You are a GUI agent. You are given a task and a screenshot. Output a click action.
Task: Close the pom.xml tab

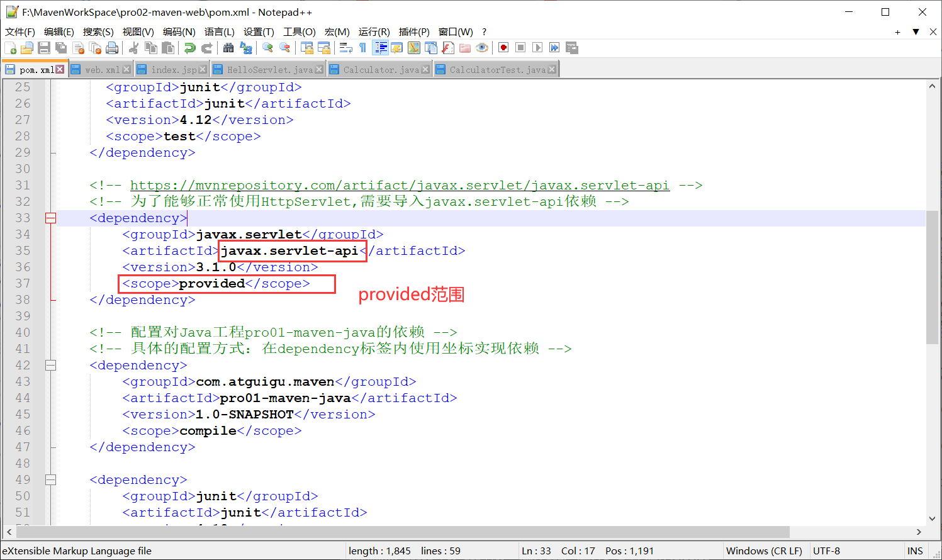point(60,69)
